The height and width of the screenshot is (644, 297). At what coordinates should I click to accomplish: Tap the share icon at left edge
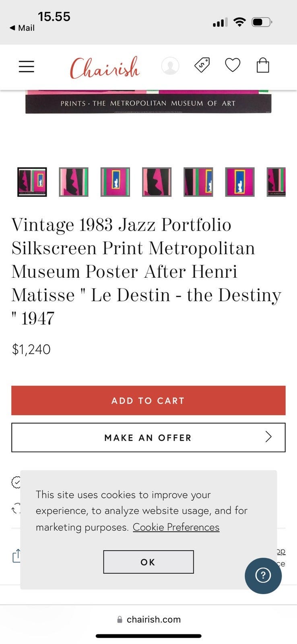[16, 556]
